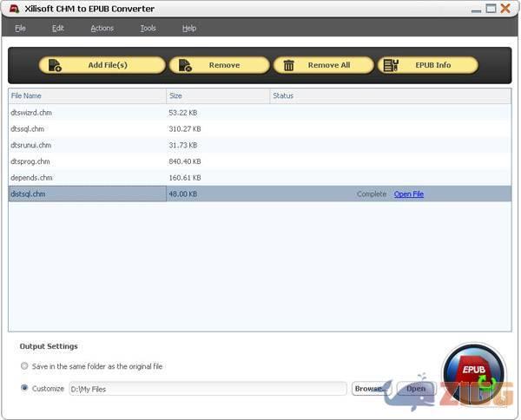521x420 pixels.
Task: Maximize the converter window
Action: click(491, 9)
